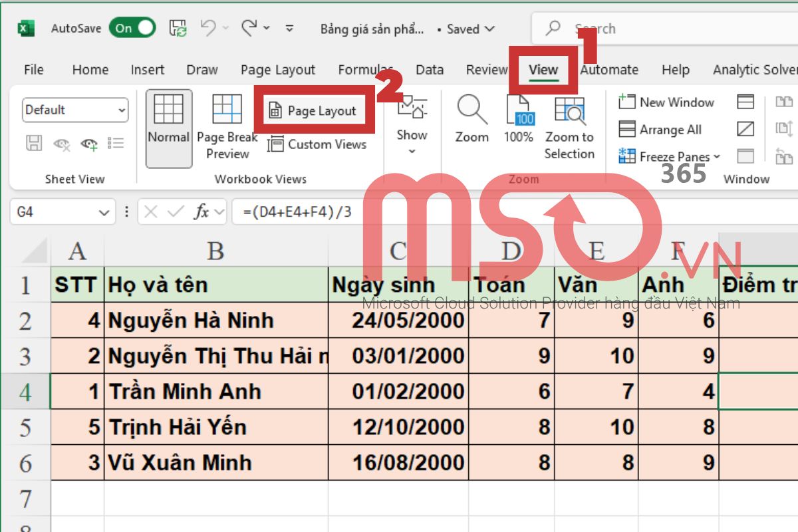Click date cell 16/08/2000
This screenshot has width=798, height=532.
[x=399, y=462]
